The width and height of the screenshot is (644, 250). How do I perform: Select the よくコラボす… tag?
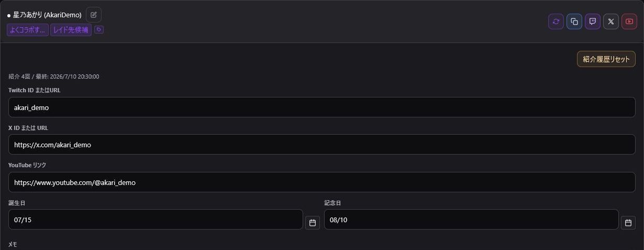[28, 30]
